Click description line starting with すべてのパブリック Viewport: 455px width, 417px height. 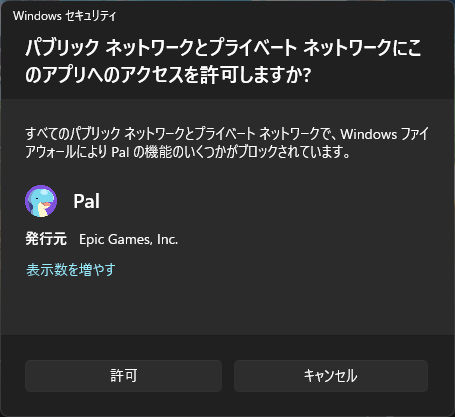click(227, 134)
